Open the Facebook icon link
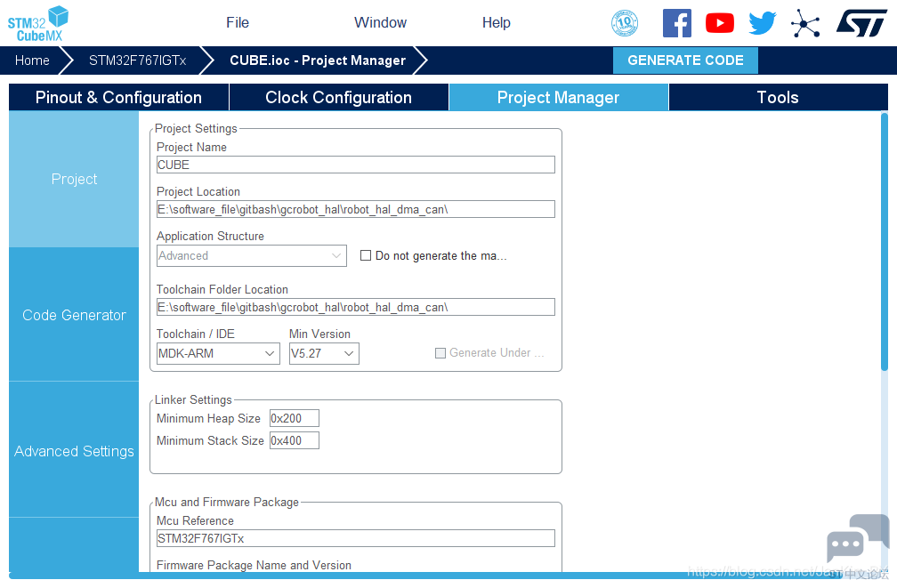897x588 pixels. (676, 23)
